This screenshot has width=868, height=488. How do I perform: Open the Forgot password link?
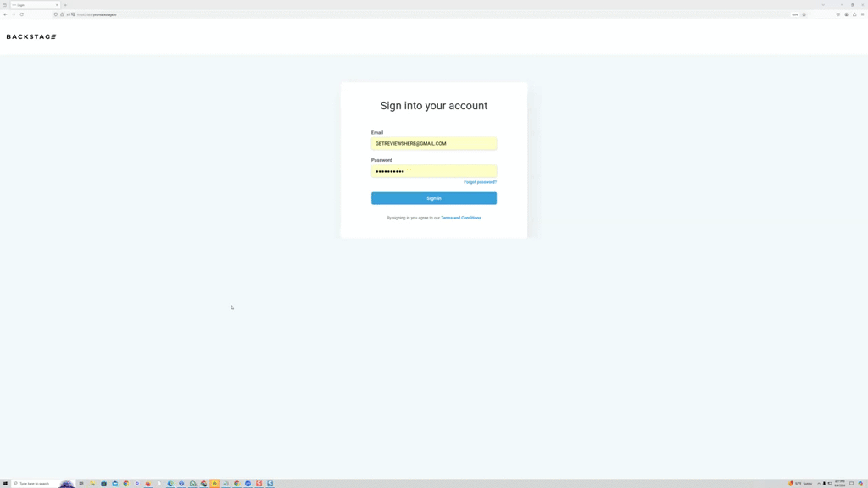[x=480, y=182]
